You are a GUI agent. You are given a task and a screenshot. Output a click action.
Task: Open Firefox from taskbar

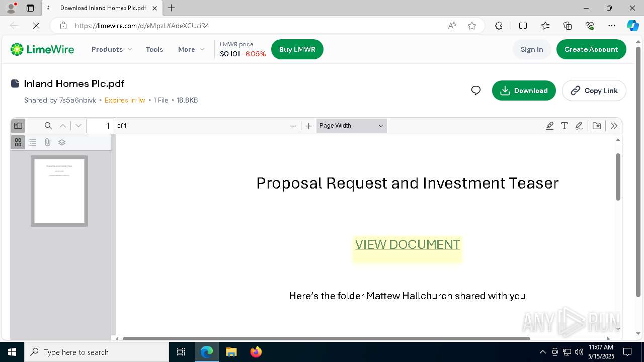[x=256, y=352]
